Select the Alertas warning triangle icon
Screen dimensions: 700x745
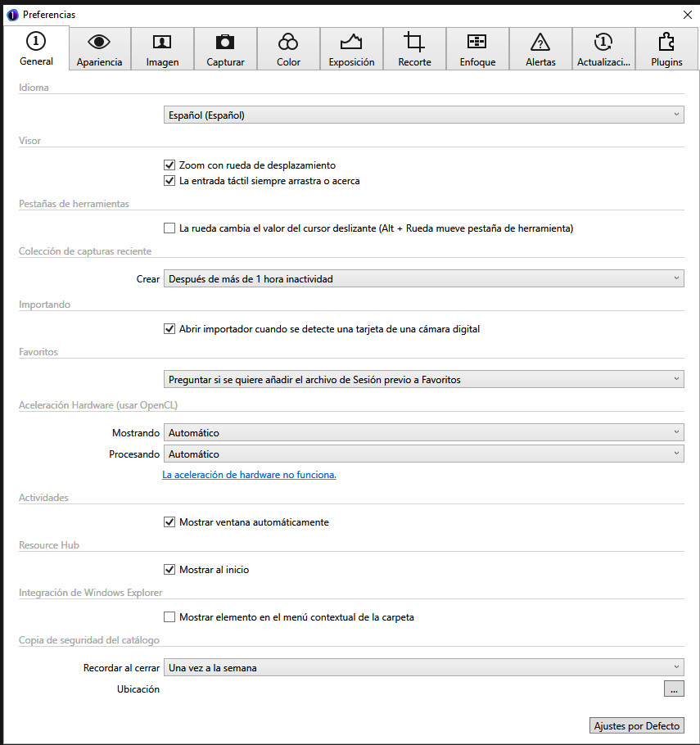click(540, 43)
